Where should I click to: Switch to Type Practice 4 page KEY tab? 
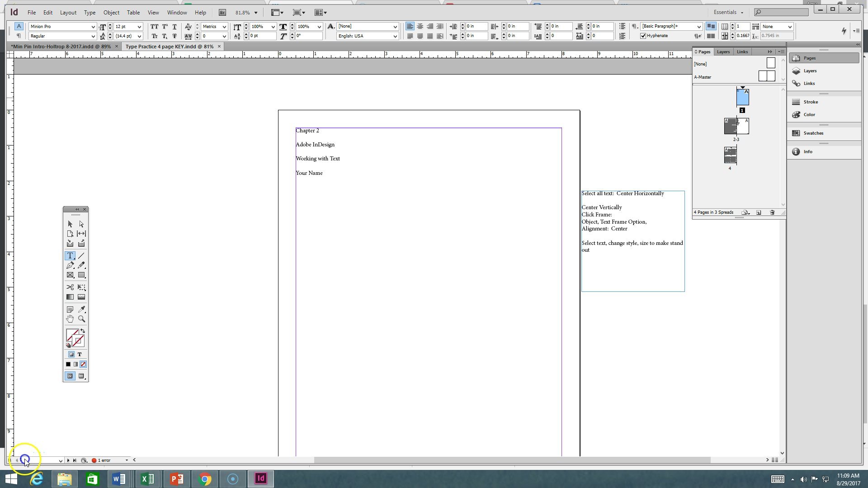169,47
